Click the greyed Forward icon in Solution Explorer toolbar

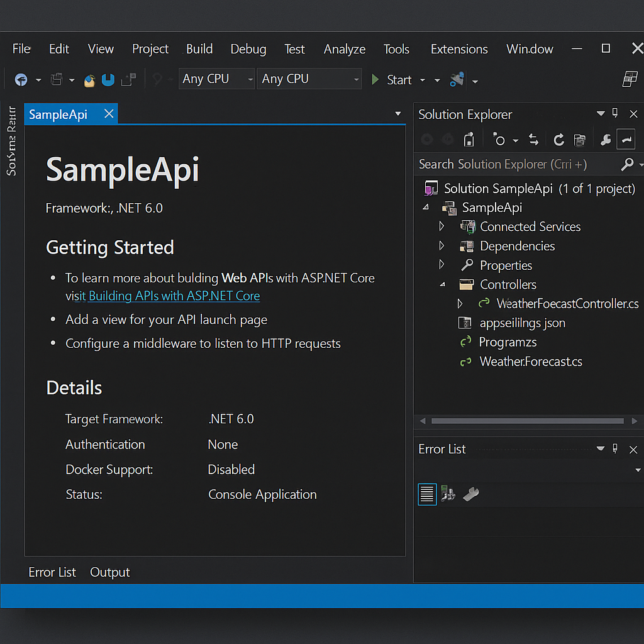coord(447,140)
